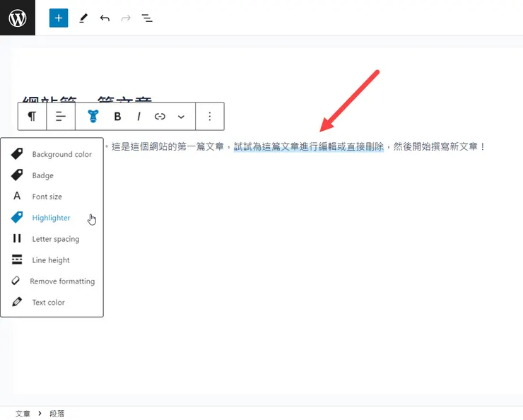The height and width of the screenshot is (420, 523).
Task: Select the Badge format option
Action: [x=52, y=175]
